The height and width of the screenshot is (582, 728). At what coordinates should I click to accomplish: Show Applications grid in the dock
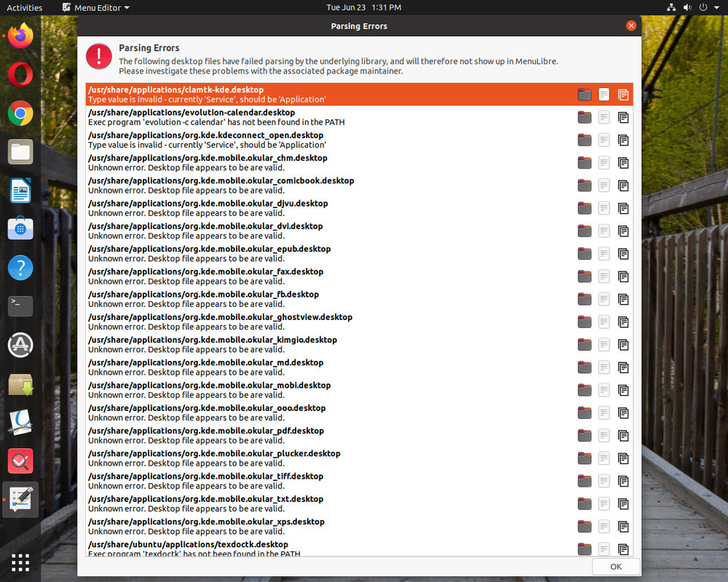[x=20, y=562]
